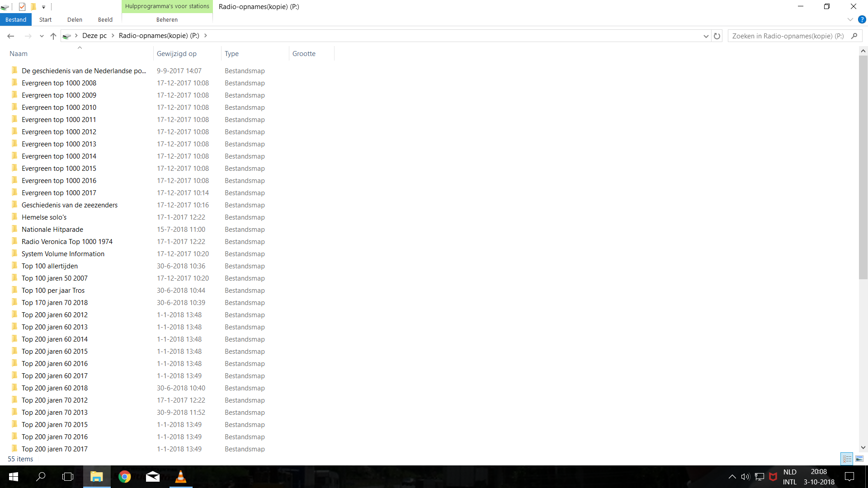Switch to the Beeld ribbon tab
The height and width of the screenshot is (488, 868).
105,19
